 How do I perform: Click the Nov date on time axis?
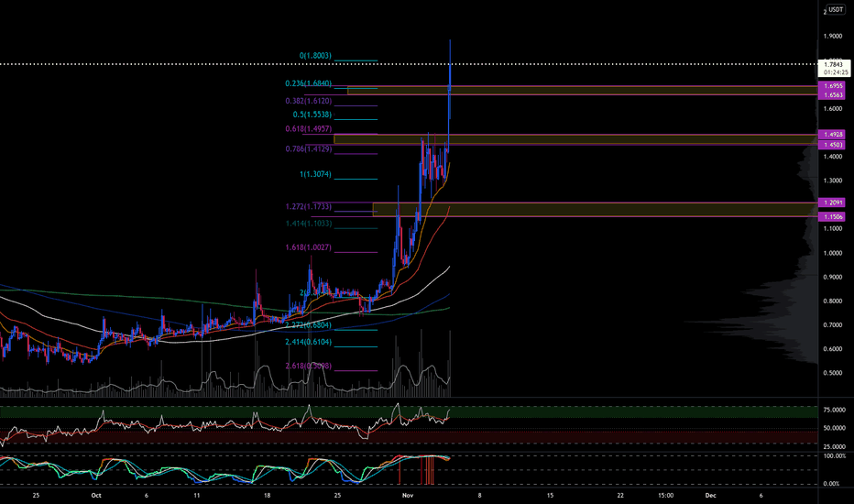(x=408, y=495)
